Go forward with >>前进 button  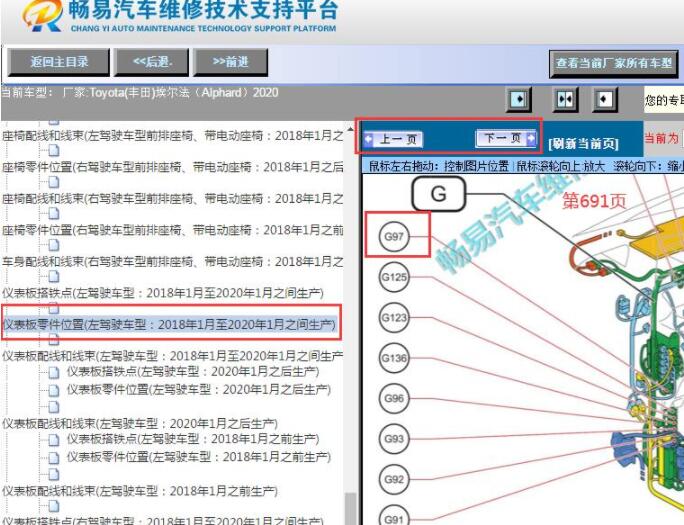[x=230, y=62]
